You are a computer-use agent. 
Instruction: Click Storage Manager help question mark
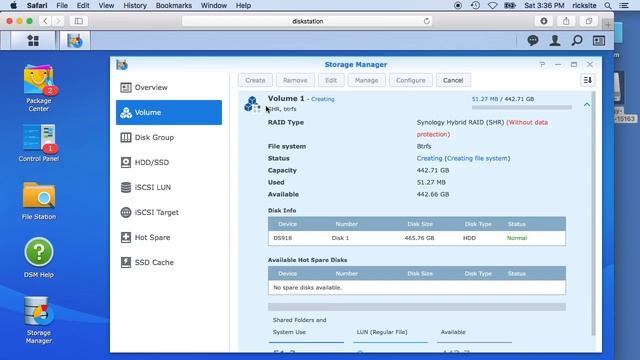point(542,64)
